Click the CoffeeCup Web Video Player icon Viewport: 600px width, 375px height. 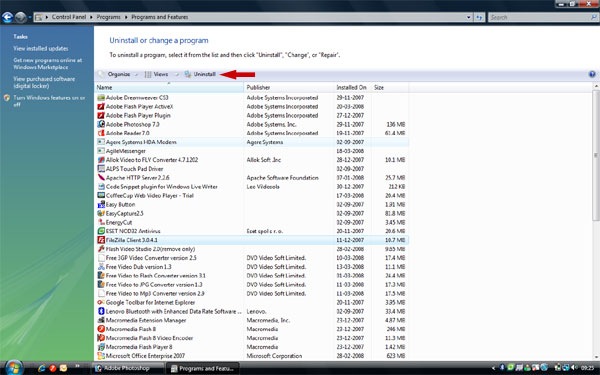point(101,195)
